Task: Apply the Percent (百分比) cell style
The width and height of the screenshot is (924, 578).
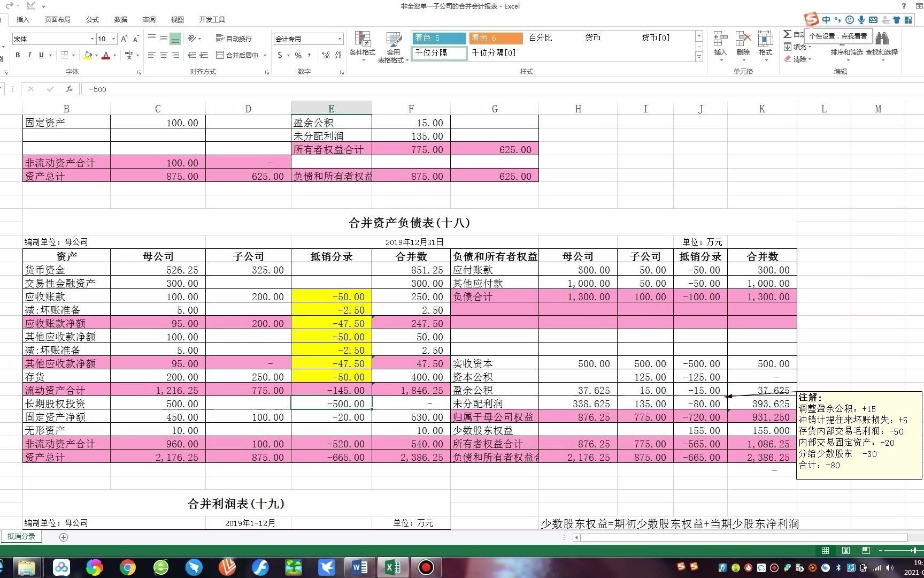Action: pos(540,37)
